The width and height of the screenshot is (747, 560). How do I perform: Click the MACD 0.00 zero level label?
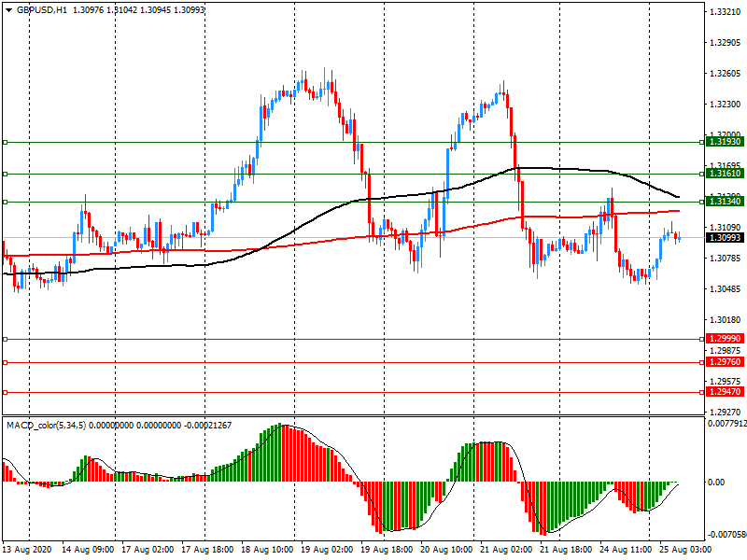(x=716, y=483)
